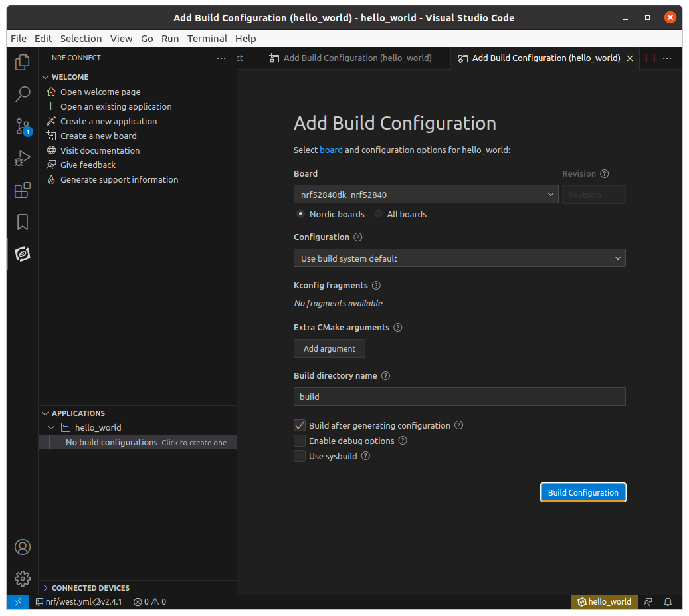Click the disabled Revision input field
The height and width of the screenshot is (616, 689).
(x=593, y=195)
